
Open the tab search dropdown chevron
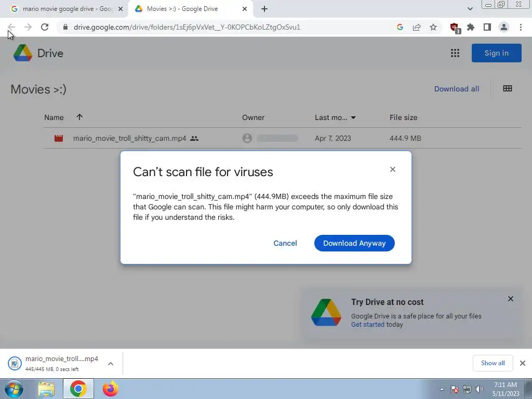[x=470, y=9]
